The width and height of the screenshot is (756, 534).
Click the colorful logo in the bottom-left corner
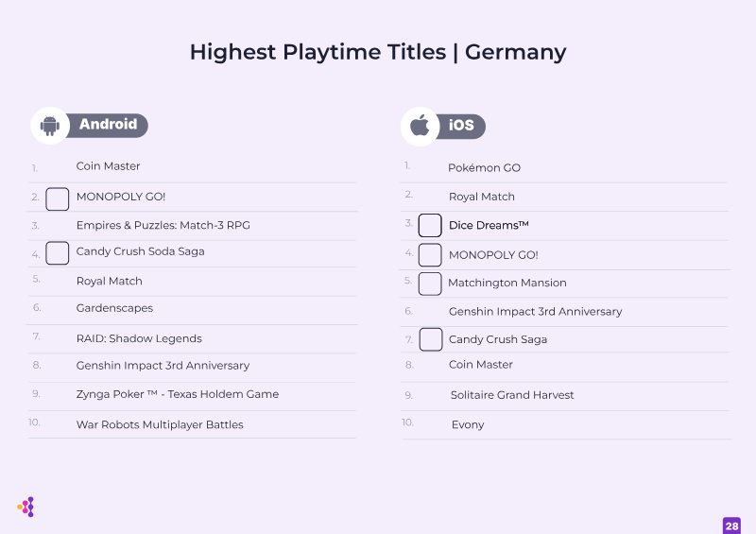tap(26, 507)
